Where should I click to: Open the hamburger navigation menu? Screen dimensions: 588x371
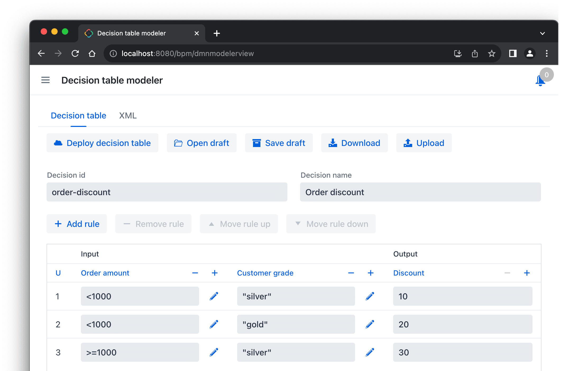tap(45, 80)
